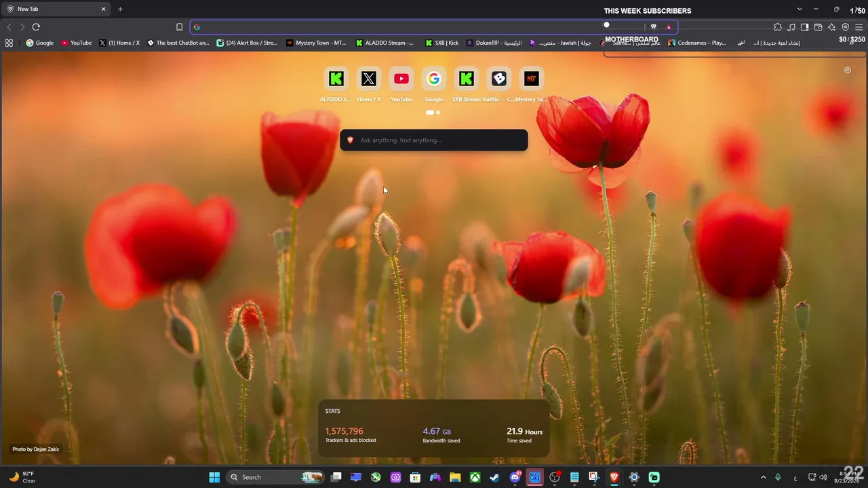
Task: Open the BotRix top site tile
Action: tap(498, 84)
